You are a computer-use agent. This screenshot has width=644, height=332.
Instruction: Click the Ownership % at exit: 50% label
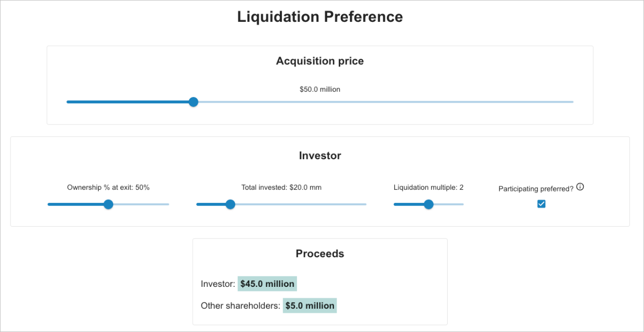click(108, 187)
